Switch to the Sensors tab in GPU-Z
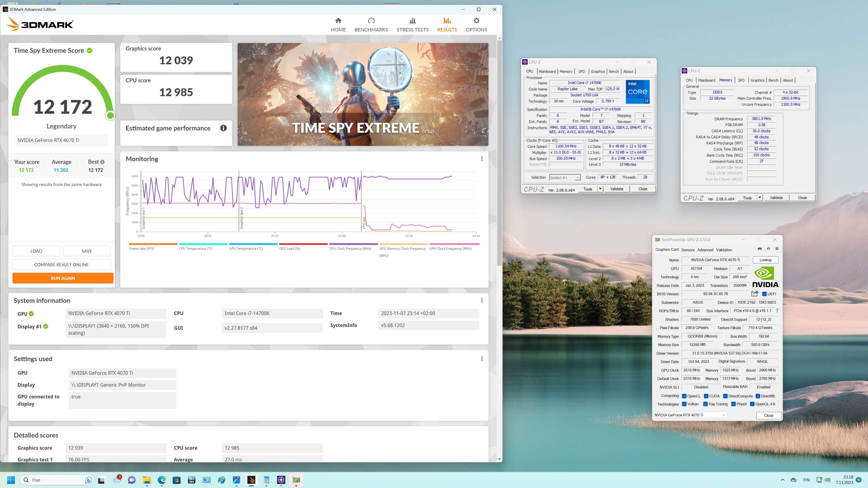The width and height of the screenshot is (868, 488). pos(688,250)
